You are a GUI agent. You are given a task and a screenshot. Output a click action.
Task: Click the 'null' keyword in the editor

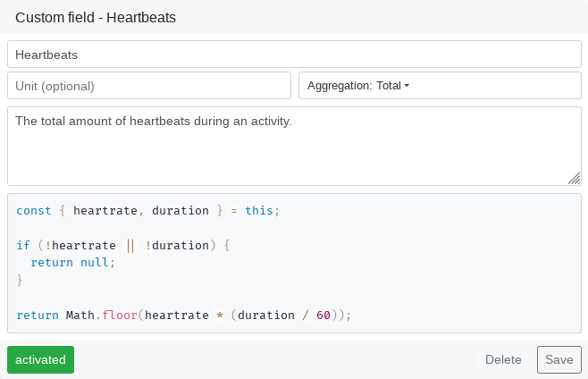point(95,263)
